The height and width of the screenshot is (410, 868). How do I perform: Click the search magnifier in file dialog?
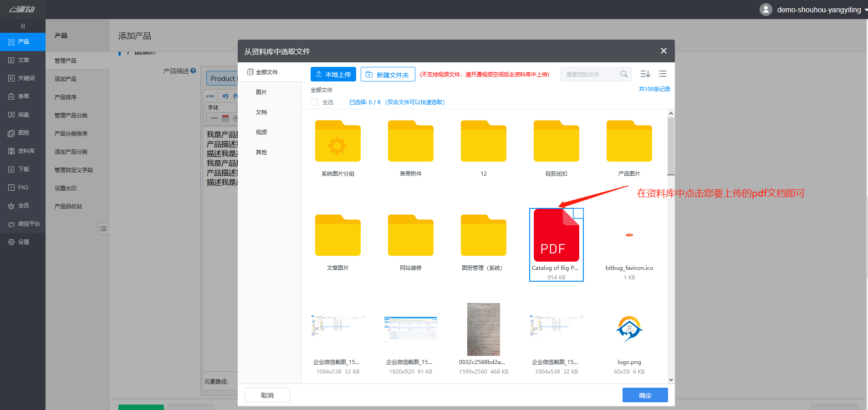(624, 74)
